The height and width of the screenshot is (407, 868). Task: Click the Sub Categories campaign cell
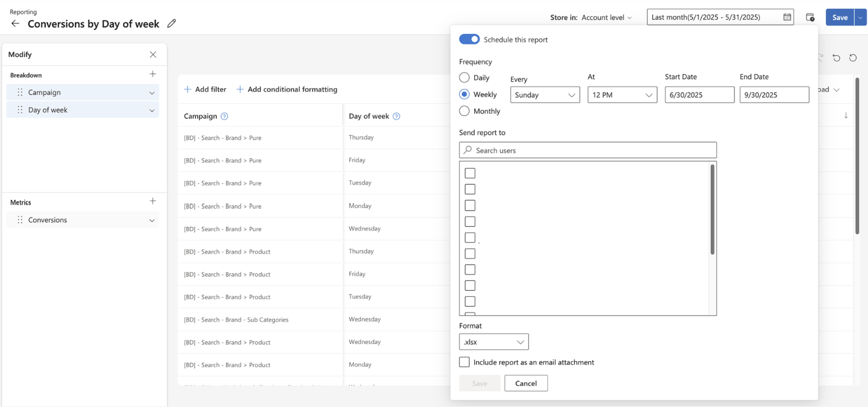pos(236,320)
